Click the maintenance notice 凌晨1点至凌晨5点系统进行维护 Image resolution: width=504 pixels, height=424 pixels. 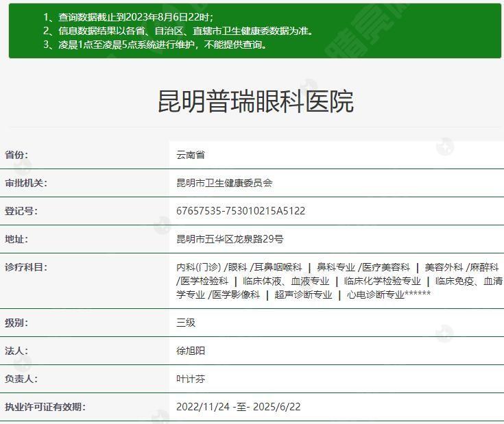pos(155,45)
